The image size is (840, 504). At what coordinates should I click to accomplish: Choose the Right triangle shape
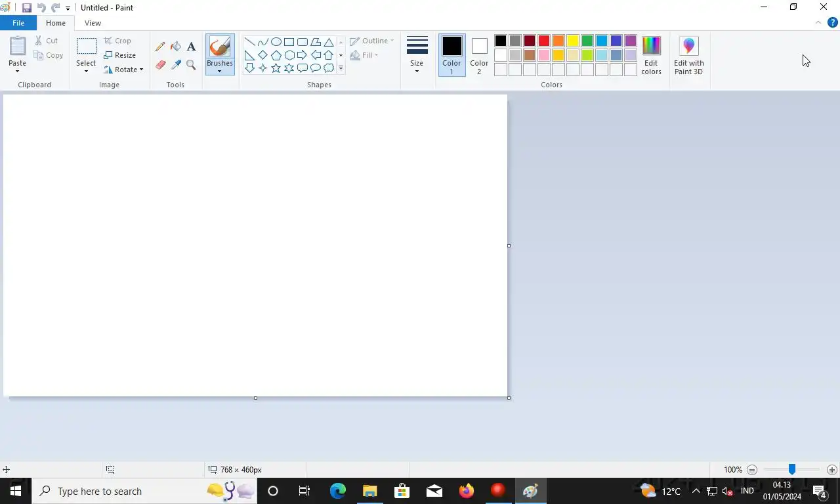click(249, 55)
